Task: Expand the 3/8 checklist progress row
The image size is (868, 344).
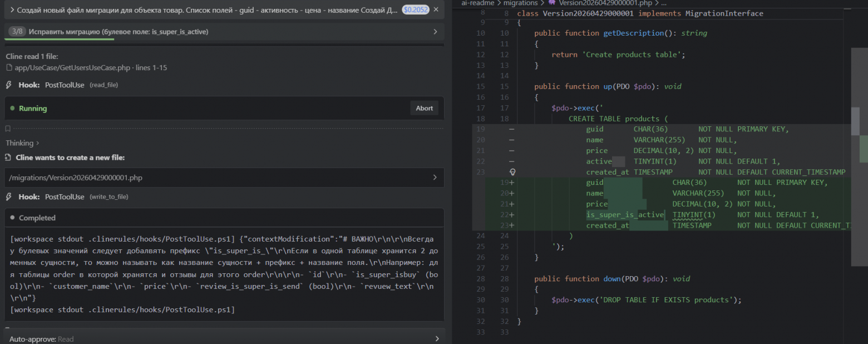Action: 435,32
